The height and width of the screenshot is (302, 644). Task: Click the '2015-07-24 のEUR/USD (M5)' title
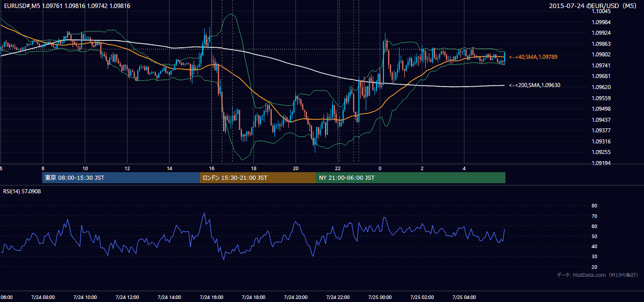point(593,6)
